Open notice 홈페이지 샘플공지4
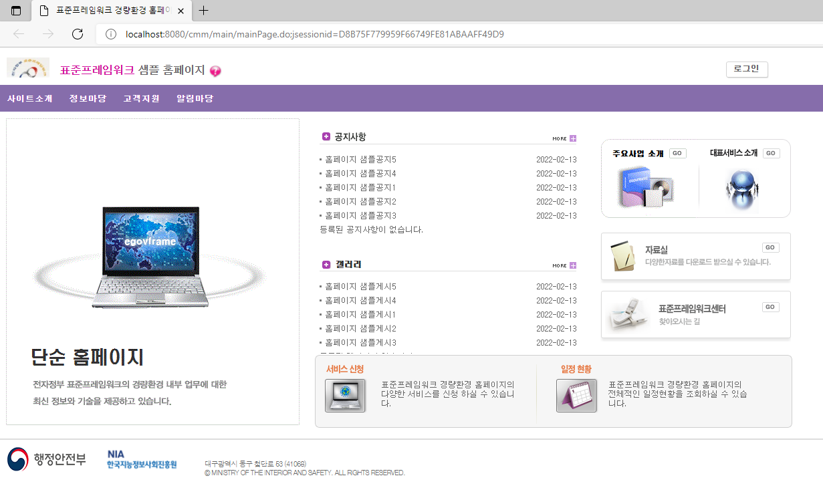The width and height of the screenshot is (823, 504). click(x=360, y=174)
